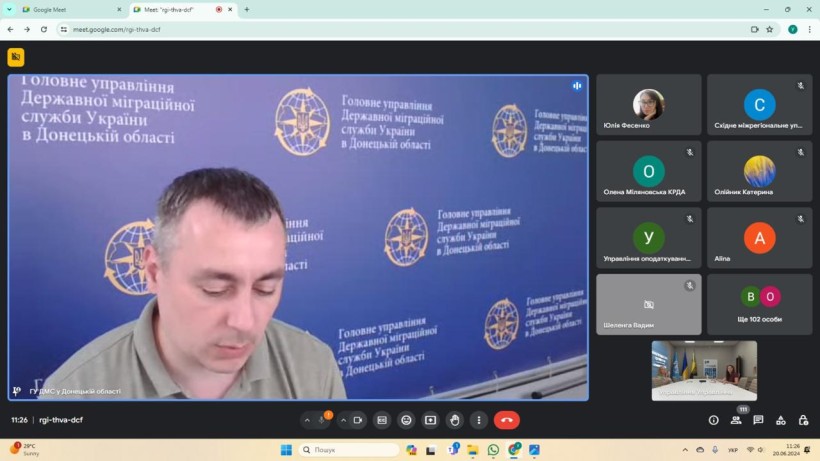
Task: Open Microsoft Teams from taskbar
Action: click(453, 450)
